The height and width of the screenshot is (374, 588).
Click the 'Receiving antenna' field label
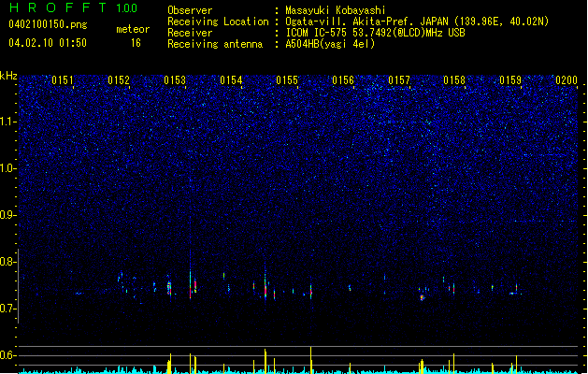[215, 44]
